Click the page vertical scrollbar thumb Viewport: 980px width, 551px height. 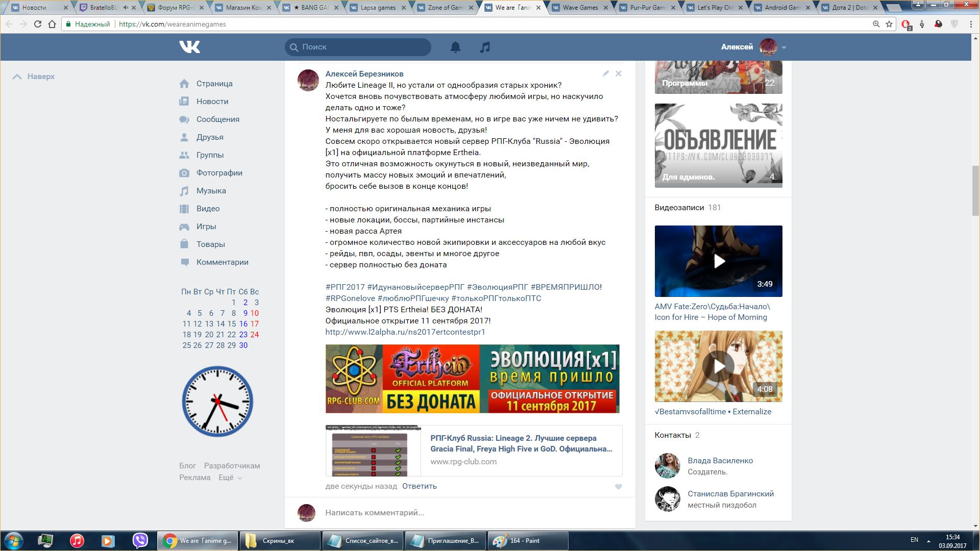click(x=975, y=191)
